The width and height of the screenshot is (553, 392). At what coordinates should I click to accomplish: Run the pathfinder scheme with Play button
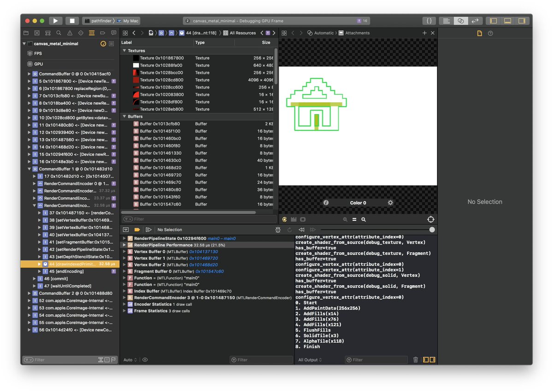pyautogui.click(x=55, y=21)
